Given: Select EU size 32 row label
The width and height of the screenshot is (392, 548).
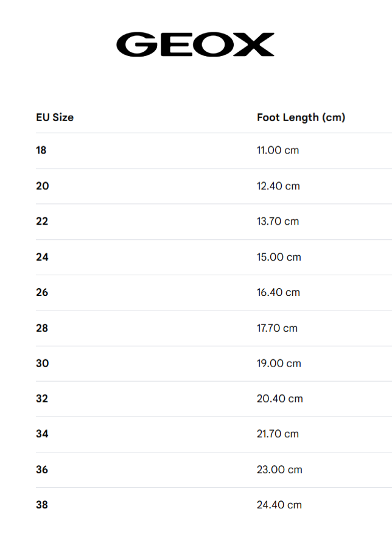Looking at the screenshot, I should click(42, 398).
